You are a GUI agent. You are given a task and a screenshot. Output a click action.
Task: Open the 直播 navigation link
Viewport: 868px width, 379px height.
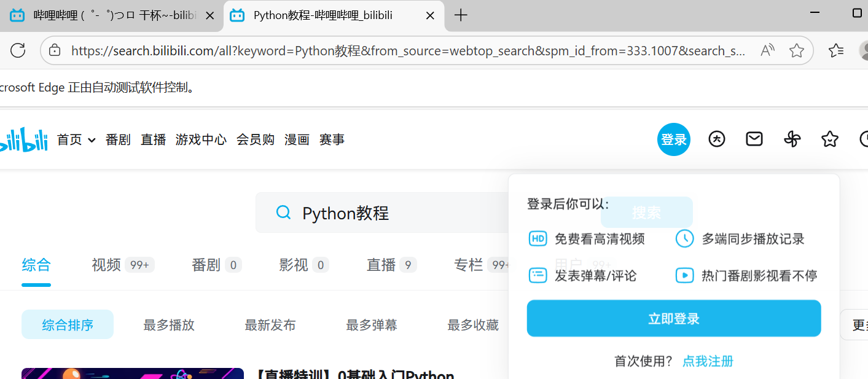[154, 140]
